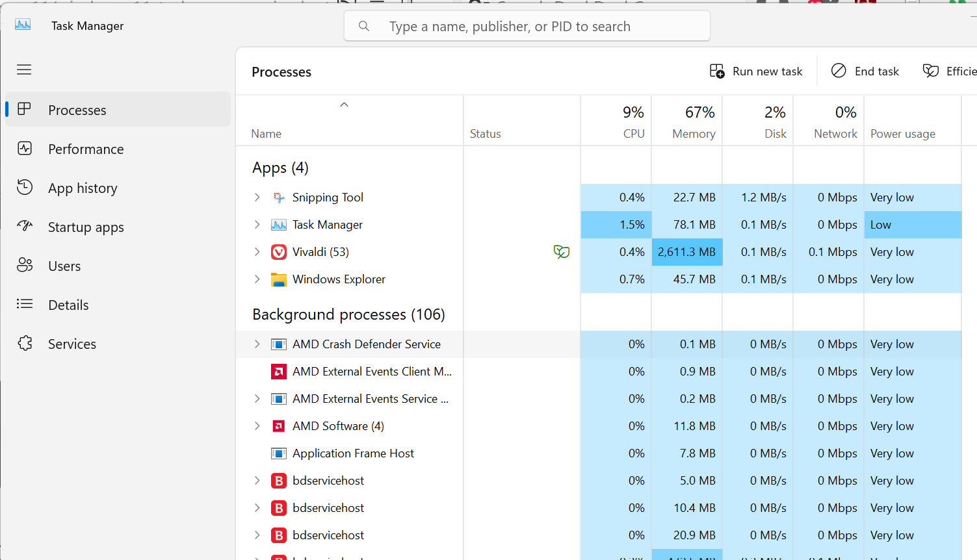Click Vivaldi's 0.1 Mbps network cell
Viewport: 977px width, 560px height.
point(829,252)
